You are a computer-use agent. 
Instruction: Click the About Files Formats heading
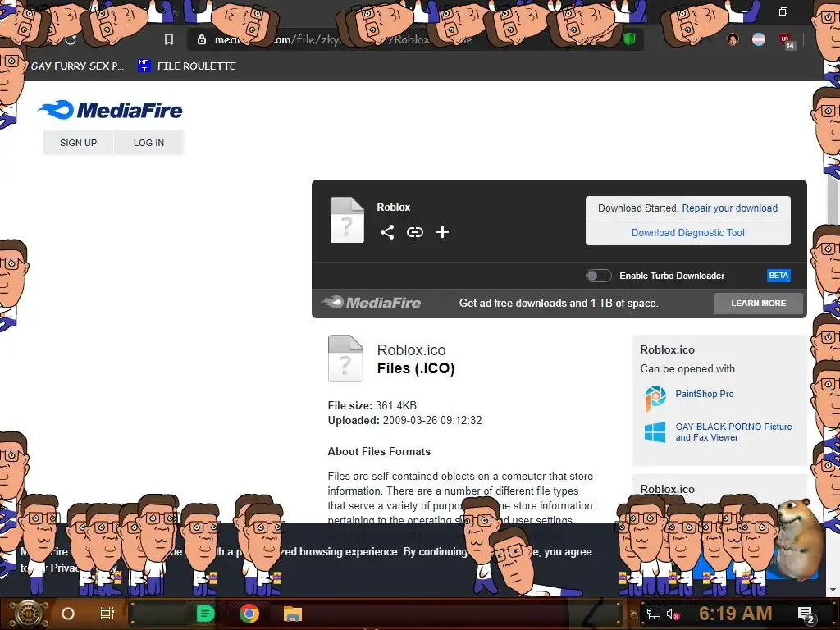[x=379, y=452]
